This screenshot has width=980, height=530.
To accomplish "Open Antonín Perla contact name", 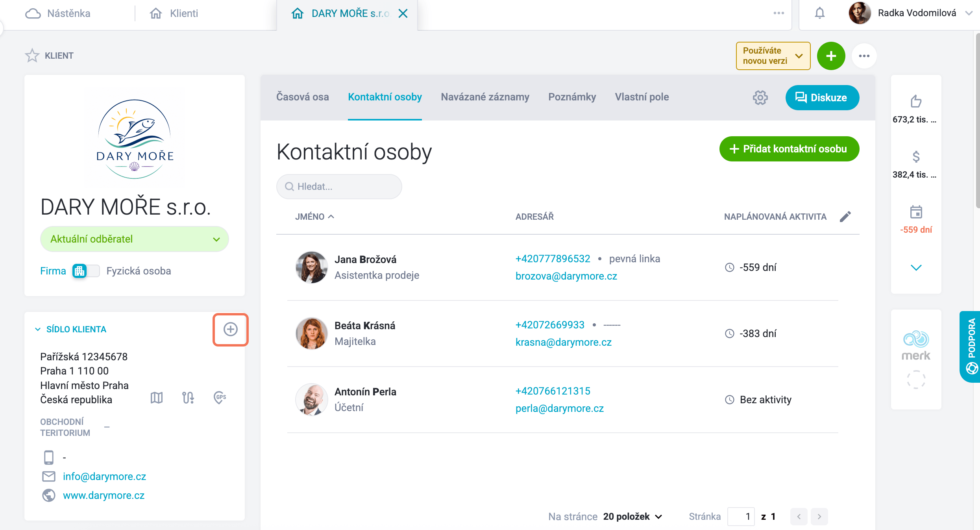I will (365, 392).
